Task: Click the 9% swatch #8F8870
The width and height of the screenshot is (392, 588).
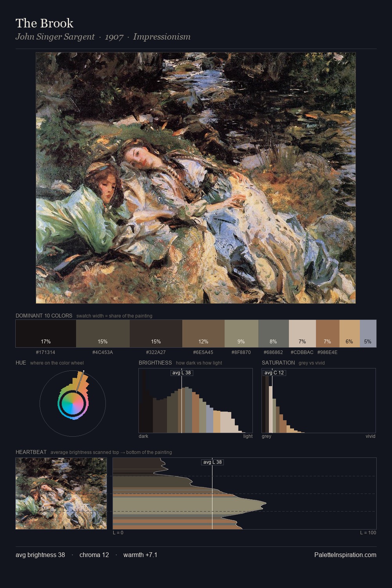Action: tap(241, 334)
